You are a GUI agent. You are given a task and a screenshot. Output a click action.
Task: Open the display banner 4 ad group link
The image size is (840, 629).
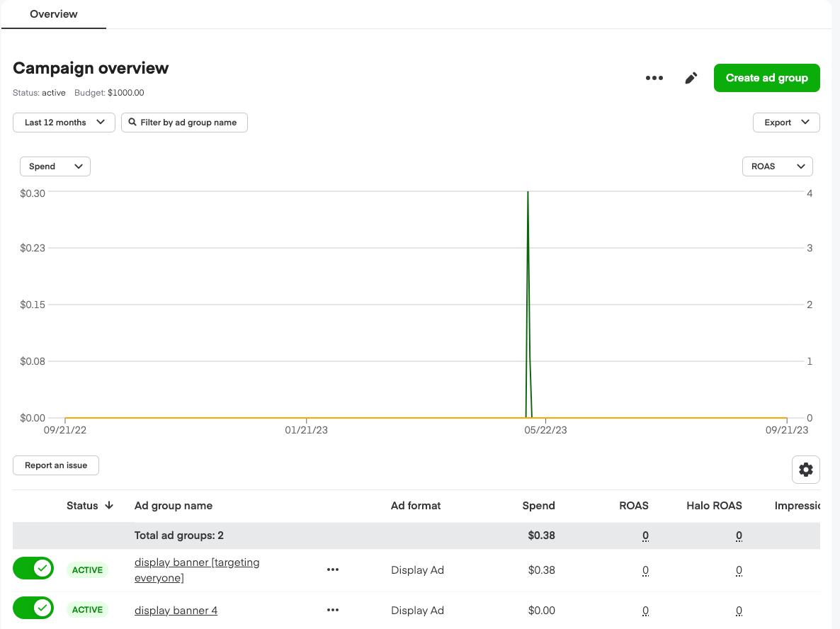(176, 610)
